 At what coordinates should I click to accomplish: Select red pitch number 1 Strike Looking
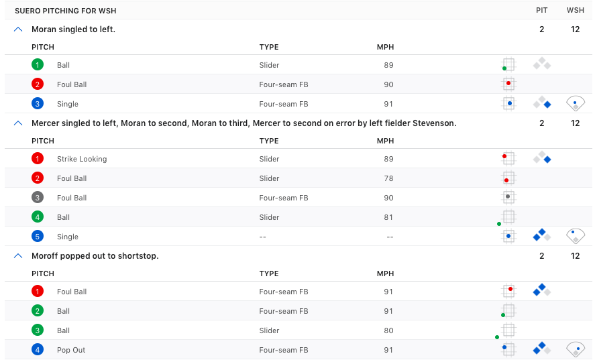[38, 158]
